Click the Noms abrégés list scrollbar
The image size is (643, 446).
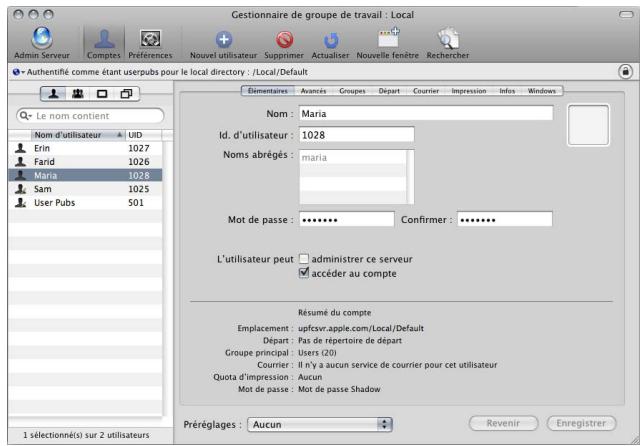tap(410, 177)
